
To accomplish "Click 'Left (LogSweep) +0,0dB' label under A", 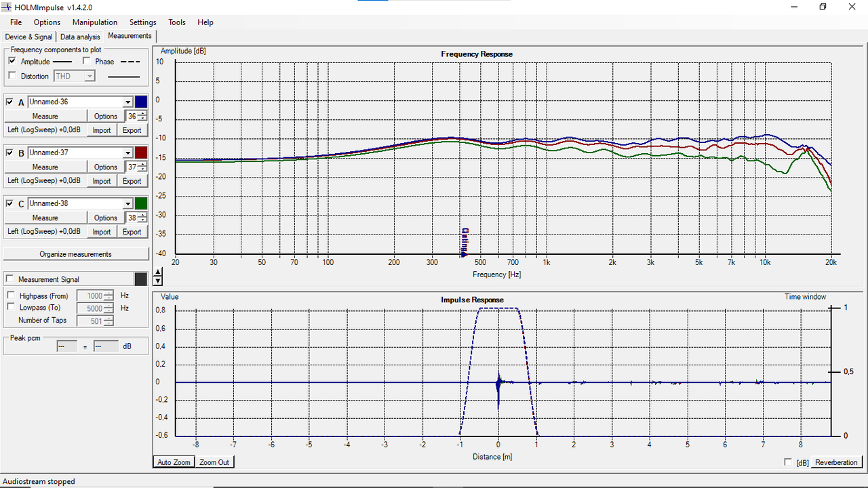I will pos(44,129).
